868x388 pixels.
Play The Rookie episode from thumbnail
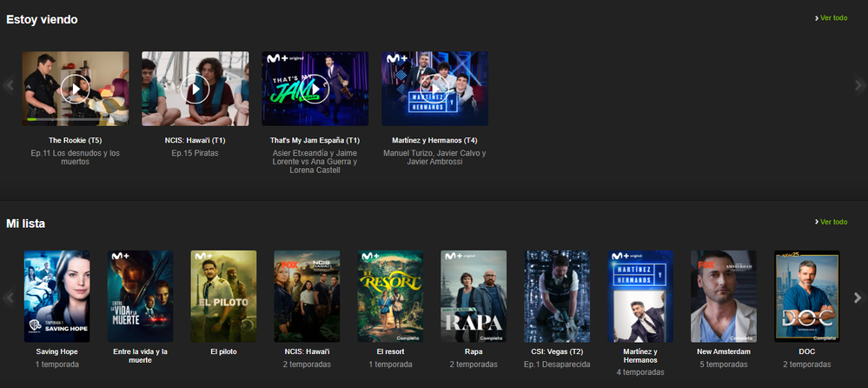click(x=76, y=89)
